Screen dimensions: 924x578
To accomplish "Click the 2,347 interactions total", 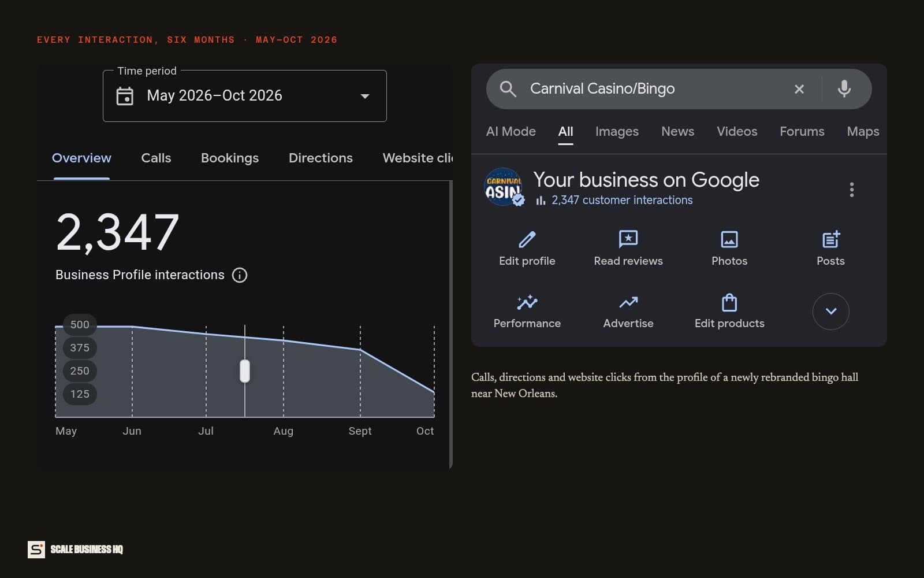I will click(x=117, y=232).
